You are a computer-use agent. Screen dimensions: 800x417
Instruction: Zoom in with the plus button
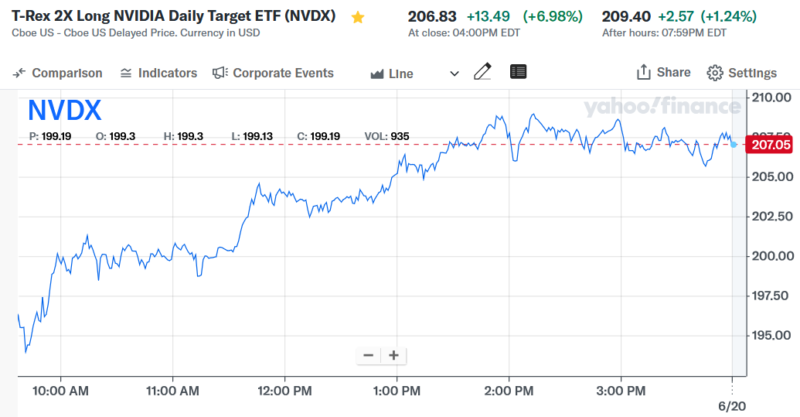(394, 355)
